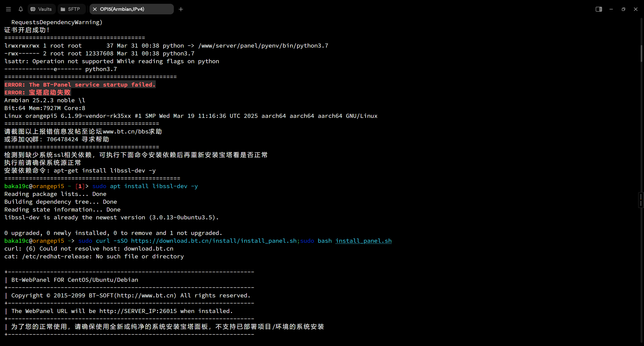Screen dimensions: 644x346
Task: Open the hamburger main menu
Action: click(8, 9)
